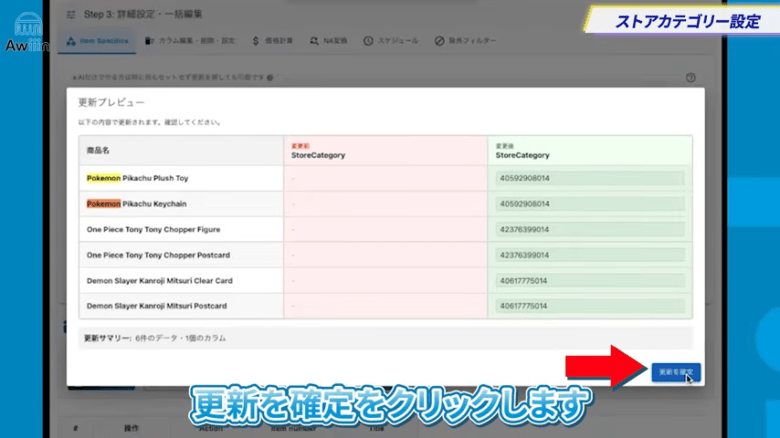Image resolution: width=780 pixels, height=438 pixels.
Task: Click the new StoreCategory value for Pikachu Plush Toy
Action: (589, 178)
